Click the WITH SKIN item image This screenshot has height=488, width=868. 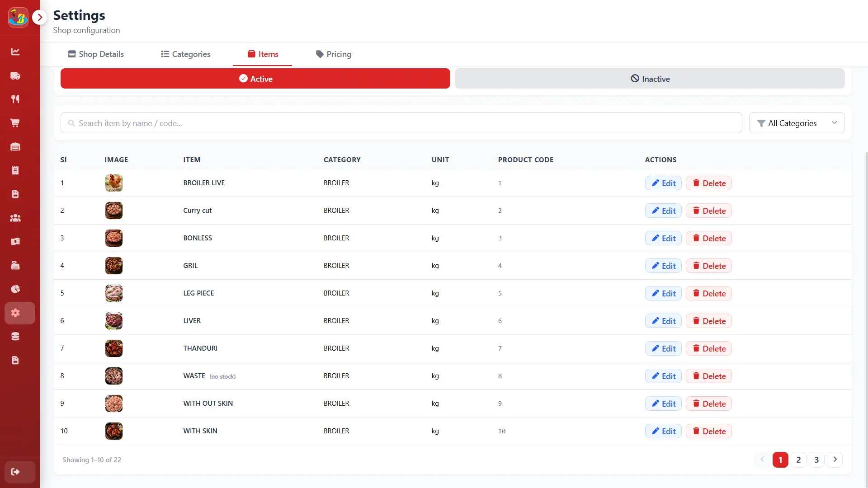[114, 431]
